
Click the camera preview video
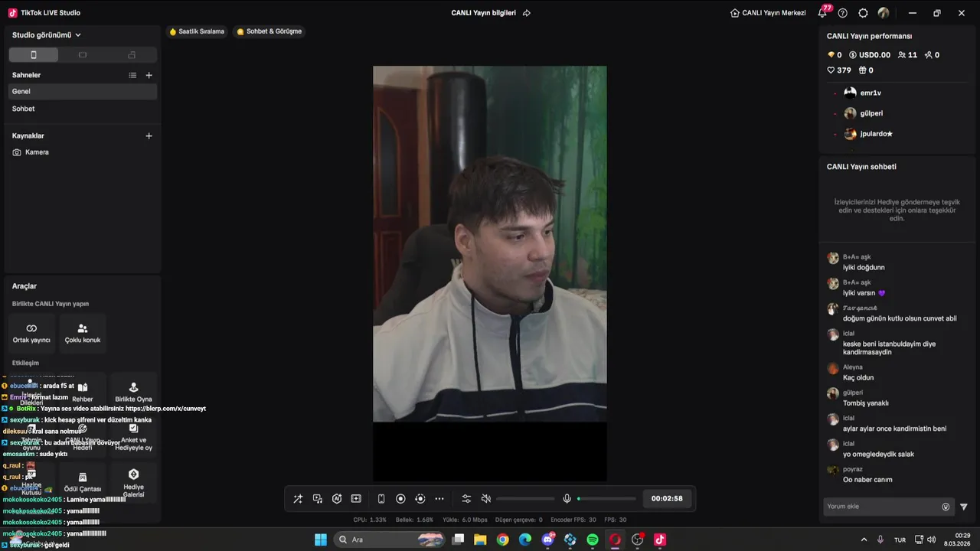click(490, 243)
